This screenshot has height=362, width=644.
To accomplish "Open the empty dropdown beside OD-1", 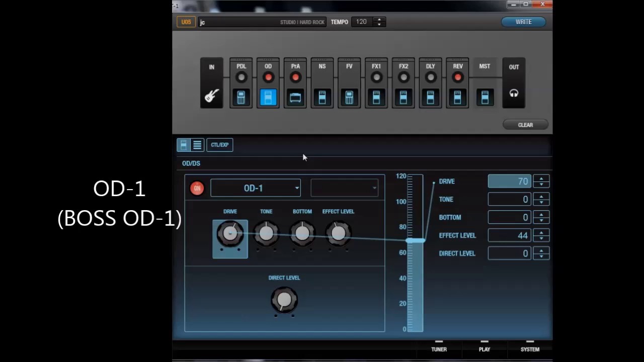I will tap(345, 188).
